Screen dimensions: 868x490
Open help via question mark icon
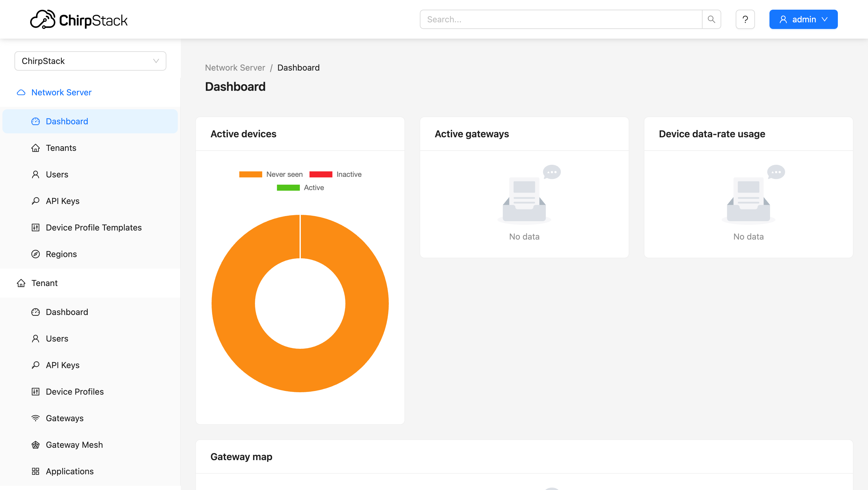point(745,19)
